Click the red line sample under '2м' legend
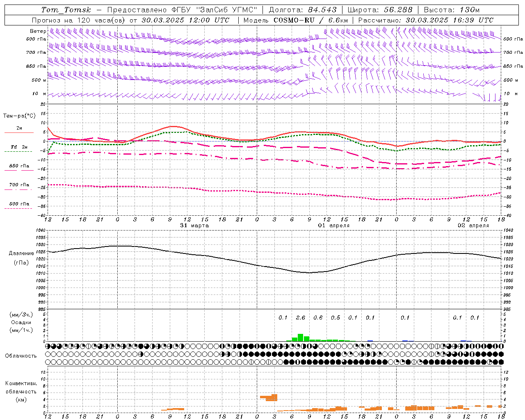The image size is (525, 420). (19, 132)
